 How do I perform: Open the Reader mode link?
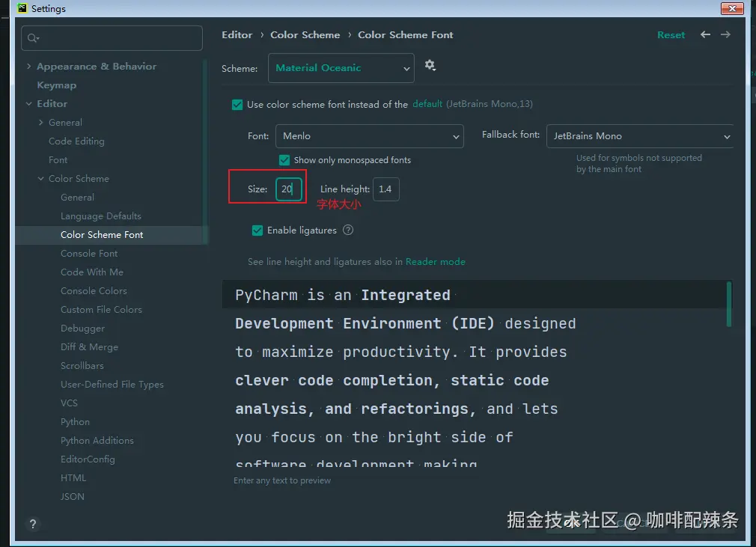[x=436, y=262]
